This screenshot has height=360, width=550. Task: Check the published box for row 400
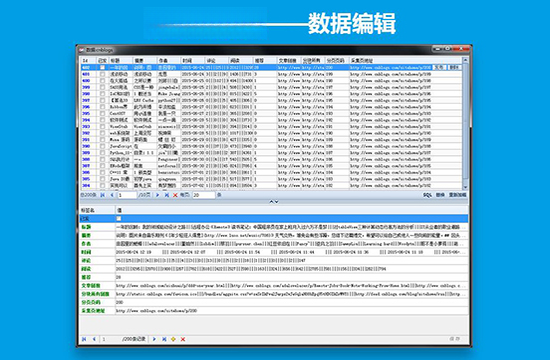click(102, 80)
